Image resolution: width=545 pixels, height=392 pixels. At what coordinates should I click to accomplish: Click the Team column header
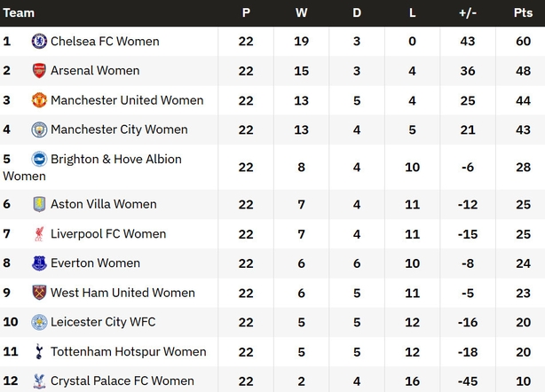click(x=19, y=12)
